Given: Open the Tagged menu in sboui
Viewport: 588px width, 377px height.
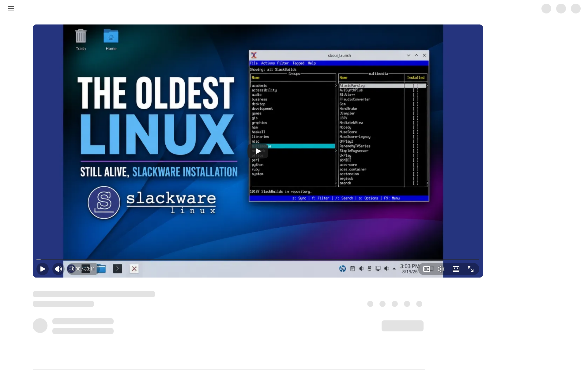Looking at the screenshot, I should point(298,63).
